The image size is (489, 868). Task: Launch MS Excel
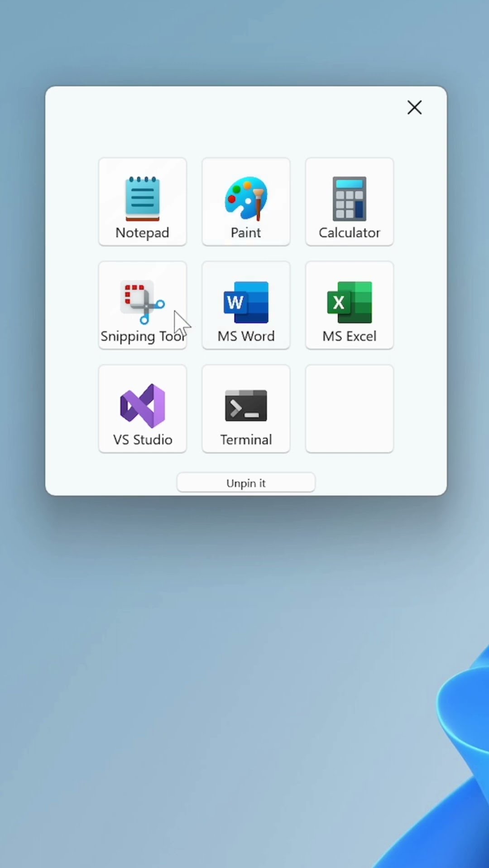pyautogui.click(x=350, y=305)
